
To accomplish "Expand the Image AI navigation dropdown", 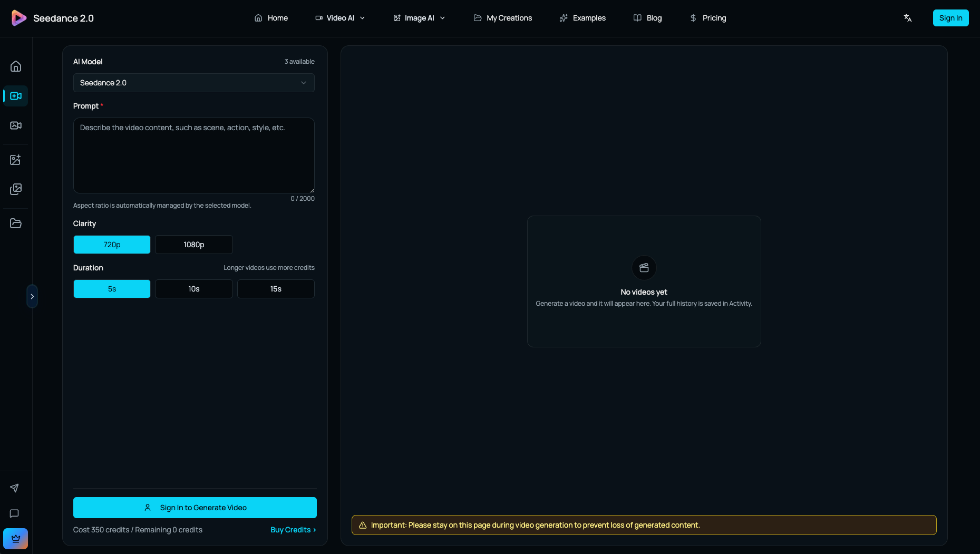I will [x=419, y=17].
